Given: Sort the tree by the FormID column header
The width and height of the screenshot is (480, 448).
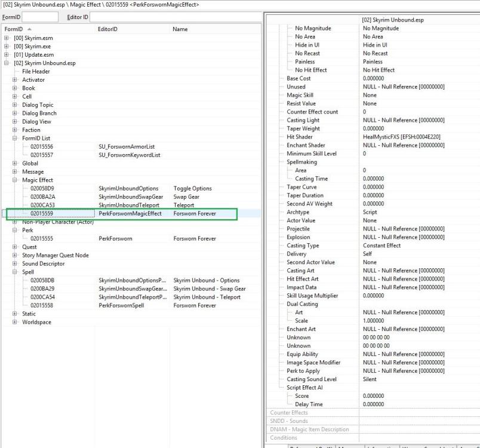Looking at the screenshot, I should tap(48, 29).
